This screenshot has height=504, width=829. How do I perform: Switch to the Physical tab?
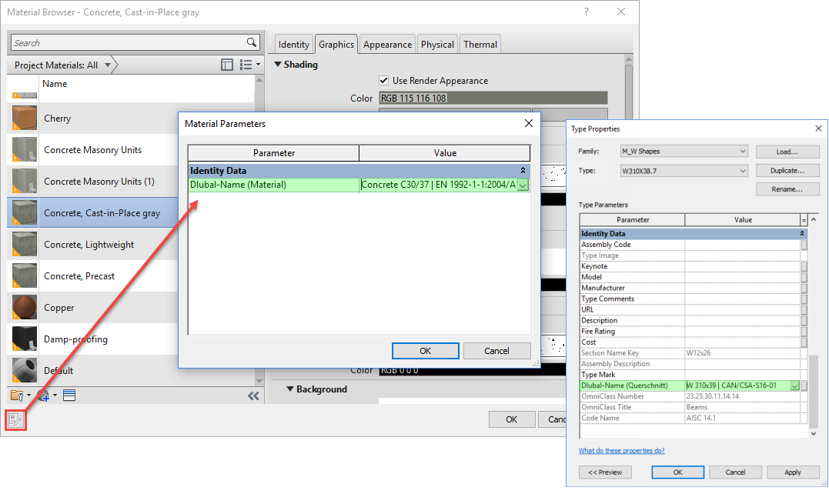pos(437,45)
